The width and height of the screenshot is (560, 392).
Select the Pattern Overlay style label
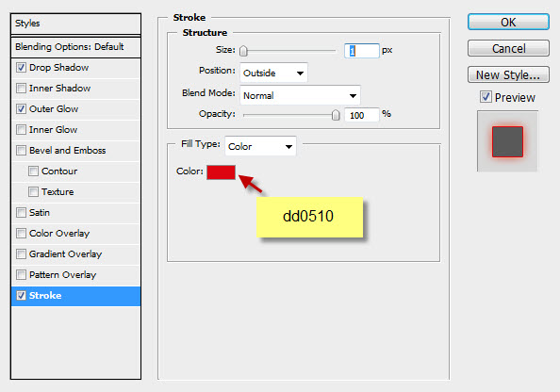(x=62, y=274)
